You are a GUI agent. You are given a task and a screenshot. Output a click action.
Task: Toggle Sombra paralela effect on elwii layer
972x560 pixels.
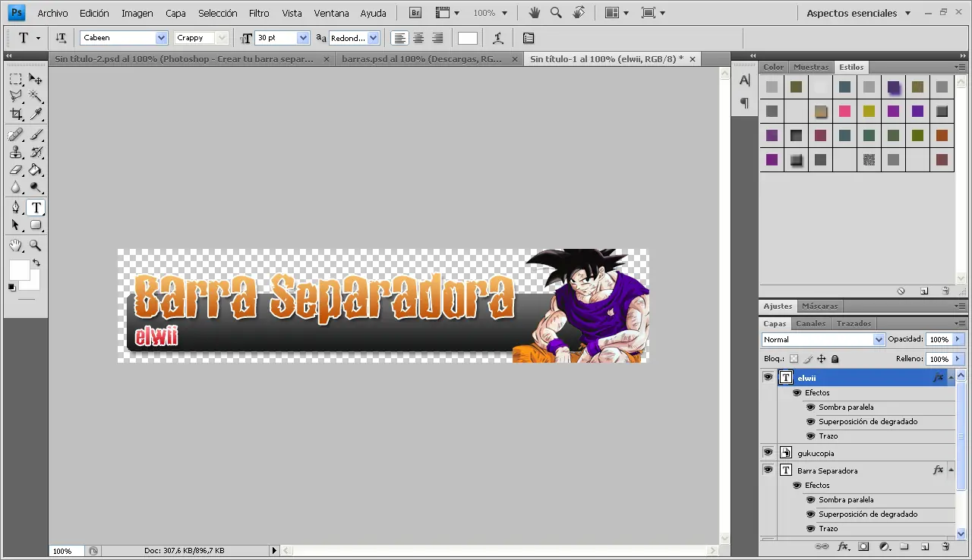(810, 407)
